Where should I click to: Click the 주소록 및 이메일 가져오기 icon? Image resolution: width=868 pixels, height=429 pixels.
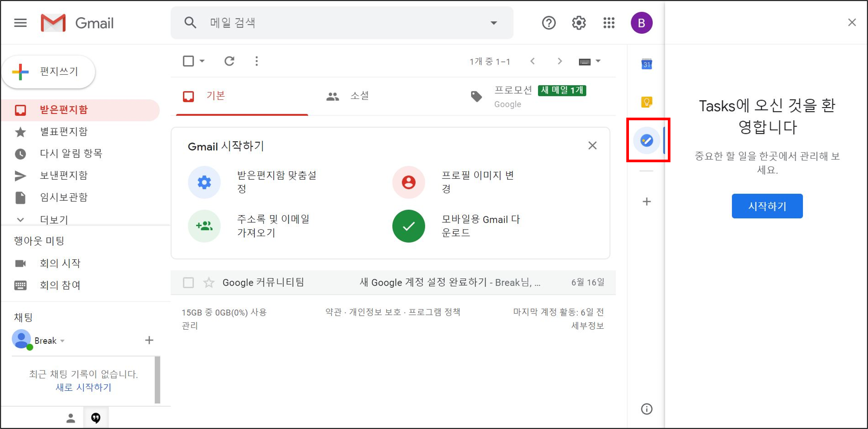point(204,226)
